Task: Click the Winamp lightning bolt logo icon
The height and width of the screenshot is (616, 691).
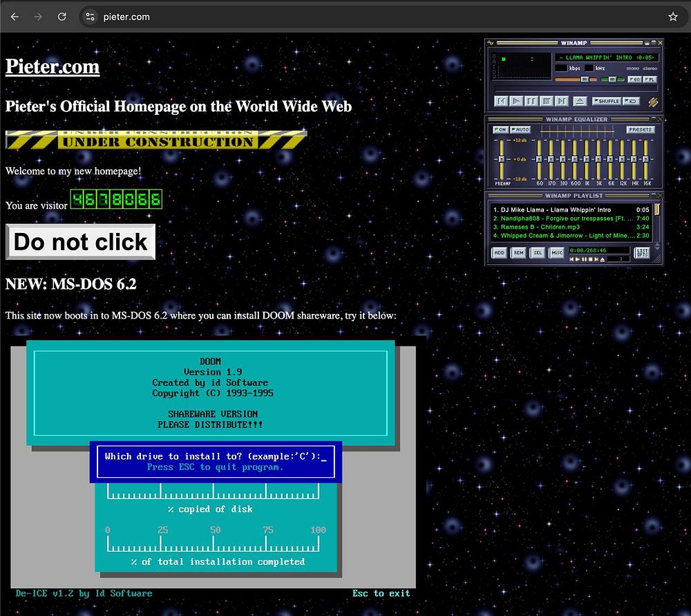Action: tap(653, 102)
